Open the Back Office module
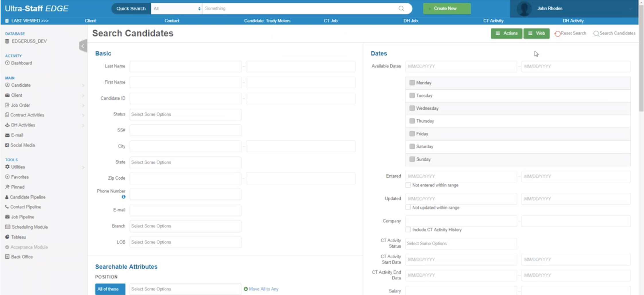 point(21,257)
